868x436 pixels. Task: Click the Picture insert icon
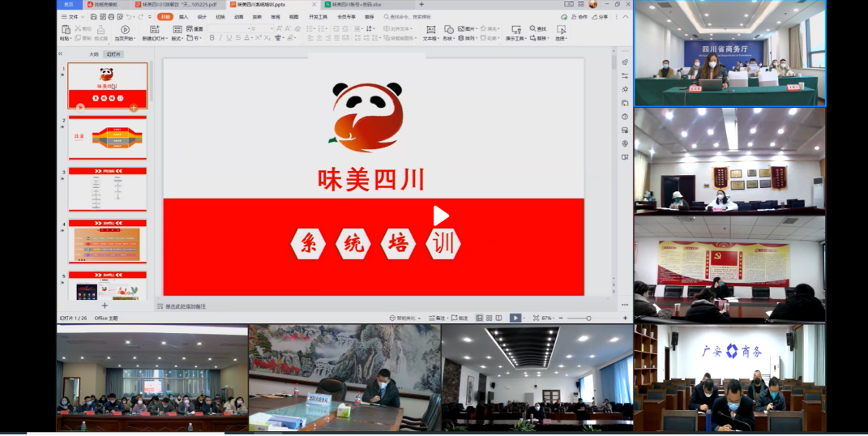[462, 28]
